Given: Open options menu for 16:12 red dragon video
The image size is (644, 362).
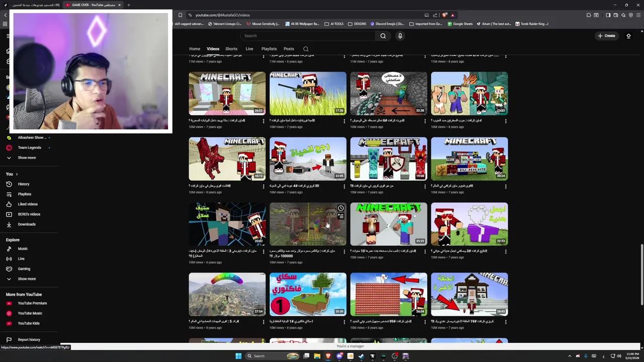Looking at the screenshot, I should pos(264,186).
